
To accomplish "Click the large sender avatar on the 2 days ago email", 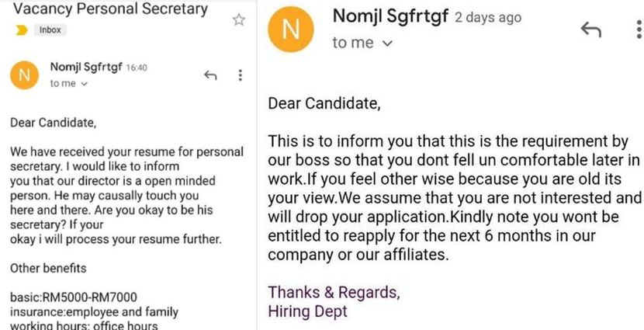I will (x=291, y=32).
